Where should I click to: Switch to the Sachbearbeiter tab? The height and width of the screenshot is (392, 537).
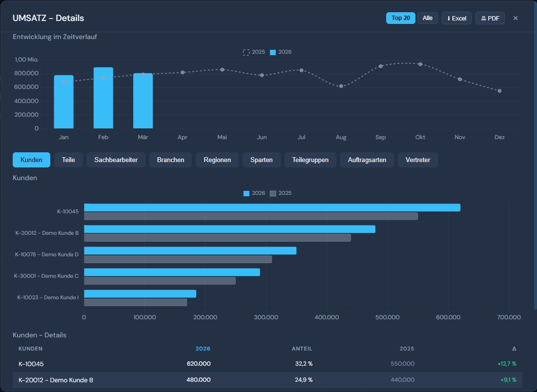116,160
